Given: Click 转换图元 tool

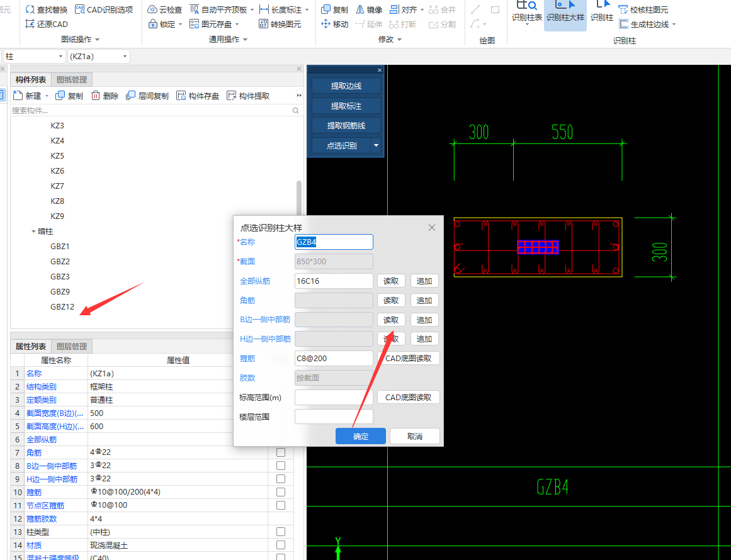Looking at the screenshot, I should click(x=280, y=24).
